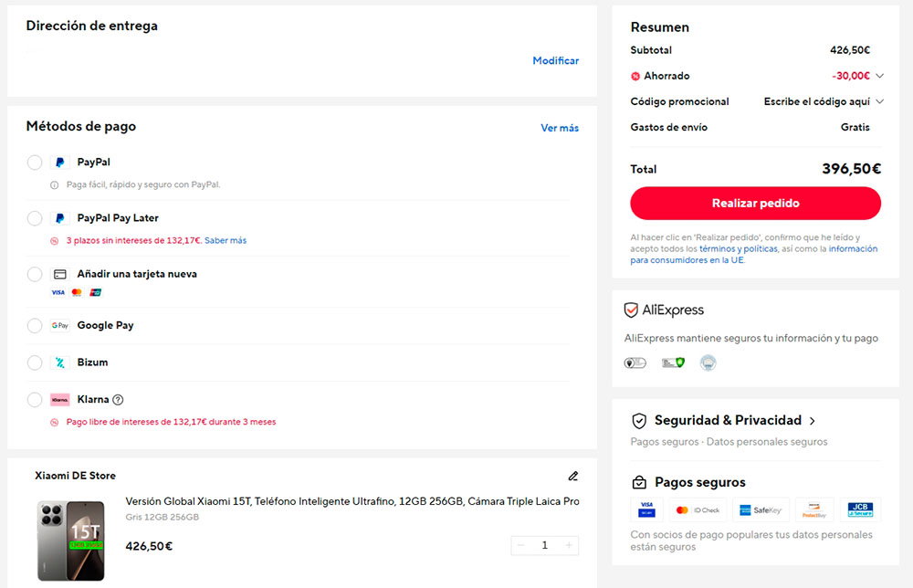Click the UnionPay logo under new card
913x588 pixels.
click(x=96, y=292)
